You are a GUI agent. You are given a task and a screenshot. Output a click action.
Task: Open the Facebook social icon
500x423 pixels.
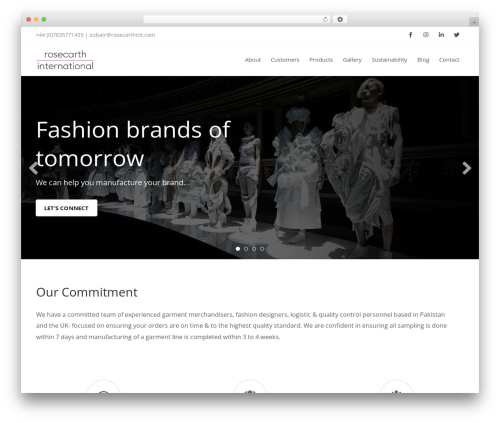point(410,35)
